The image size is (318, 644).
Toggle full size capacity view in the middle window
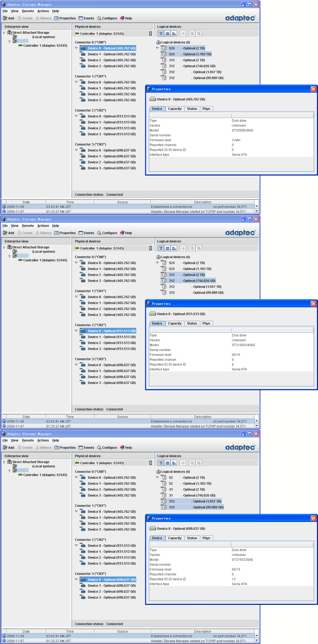tap(168, 248)
